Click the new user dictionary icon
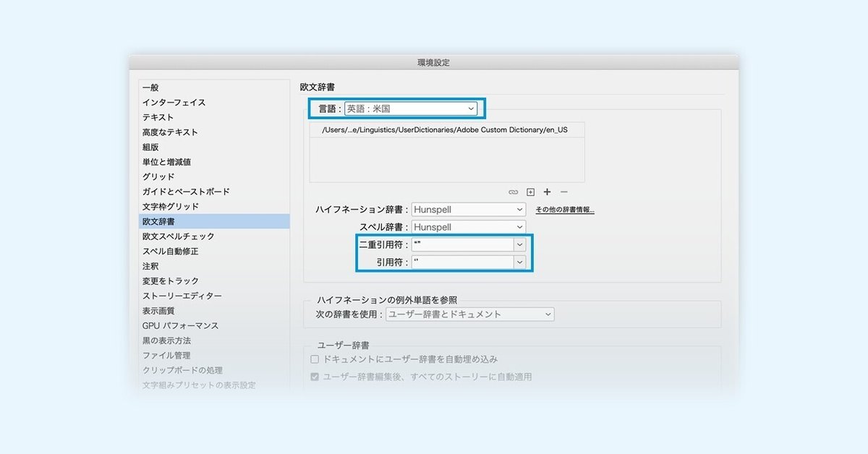The width and height of the screenshot is (868, 454). [x=530, y=192]
